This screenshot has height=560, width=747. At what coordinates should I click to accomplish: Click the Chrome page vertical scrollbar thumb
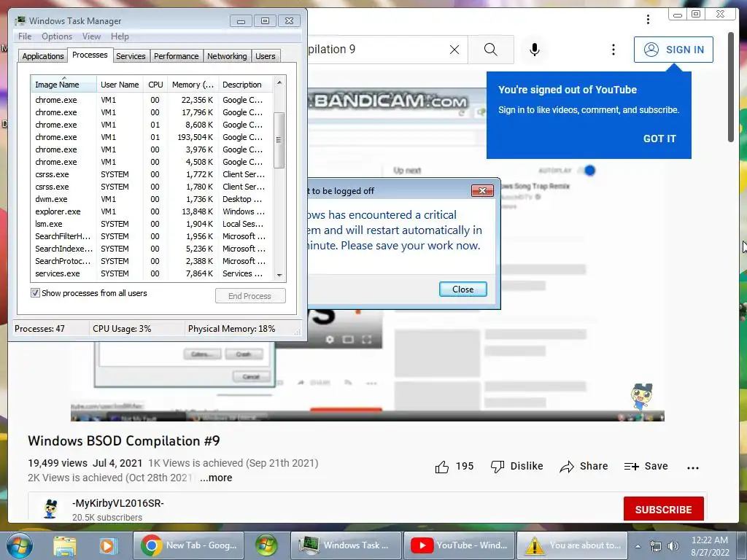[731, 87]
